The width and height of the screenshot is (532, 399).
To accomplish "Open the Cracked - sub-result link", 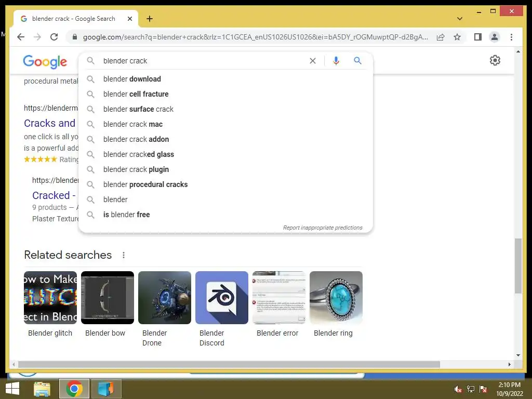I will (x=54, y=195).
